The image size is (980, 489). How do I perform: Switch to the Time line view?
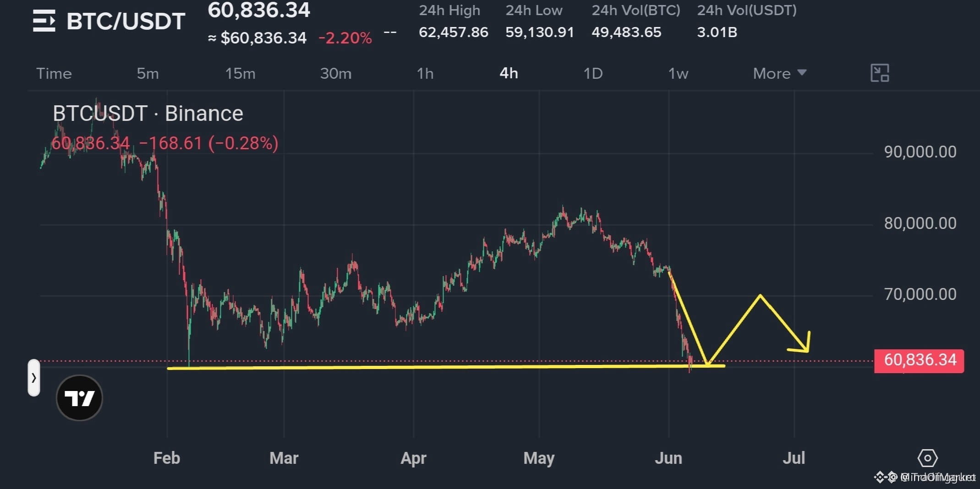click(x=54, y=73)
